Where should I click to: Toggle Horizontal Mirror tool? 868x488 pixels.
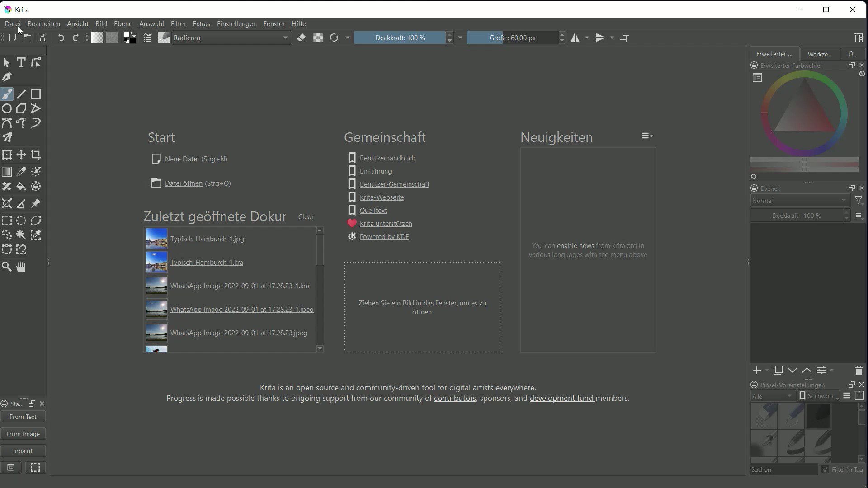tap(575, 38)
